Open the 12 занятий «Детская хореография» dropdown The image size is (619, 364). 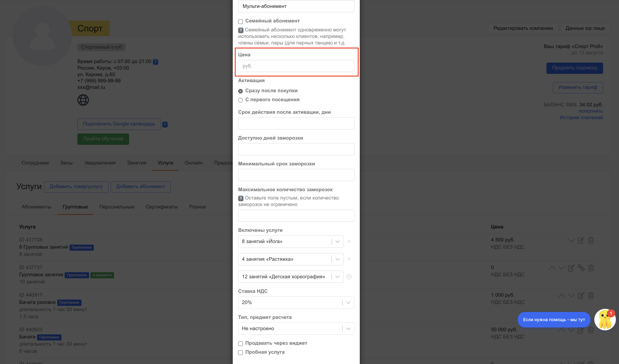(290, 277)
